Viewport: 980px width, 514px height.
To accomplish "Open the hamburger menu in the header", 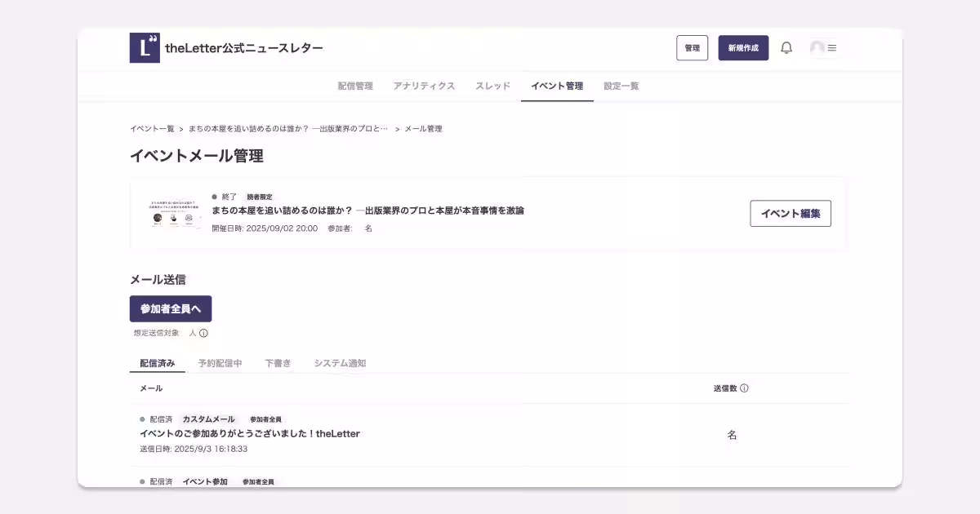I will pyautogui.click(x=833, y=48).
